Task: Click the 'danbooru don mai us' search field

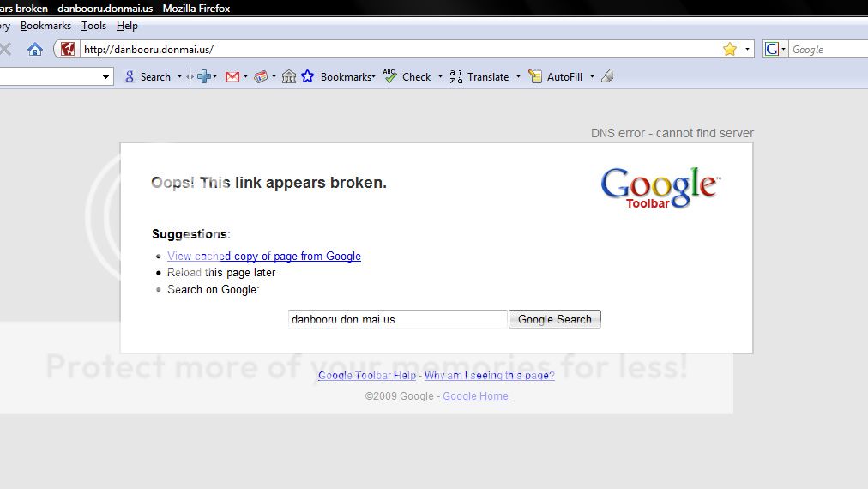Action: 397,319
